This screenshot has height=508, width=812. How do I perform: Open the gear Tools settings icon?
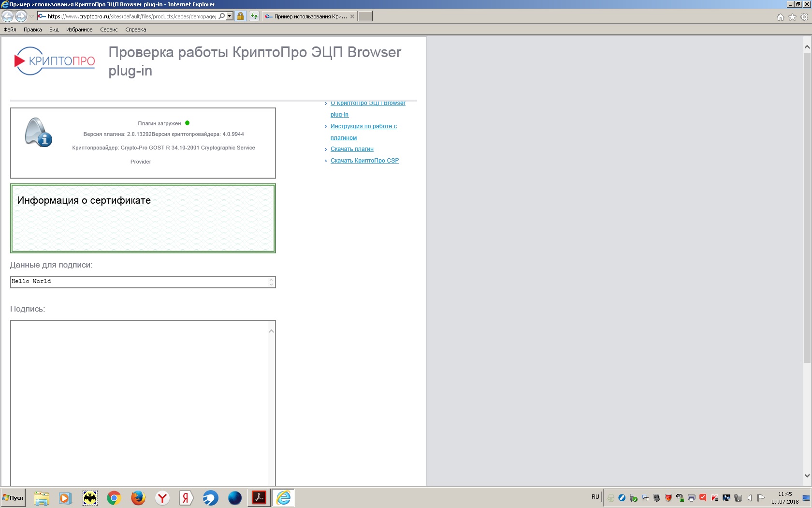(x=804, y=17)
